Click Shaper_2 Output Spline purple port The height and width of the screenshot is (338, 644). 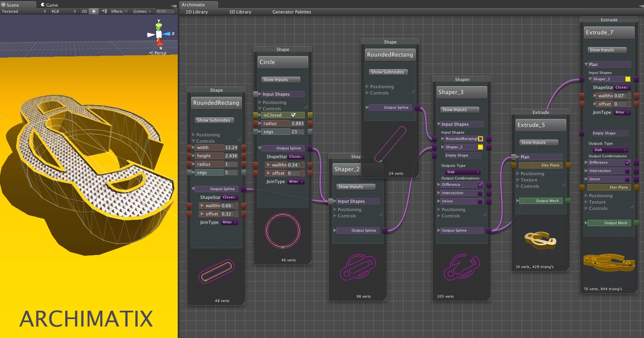(x=385, y=230)
